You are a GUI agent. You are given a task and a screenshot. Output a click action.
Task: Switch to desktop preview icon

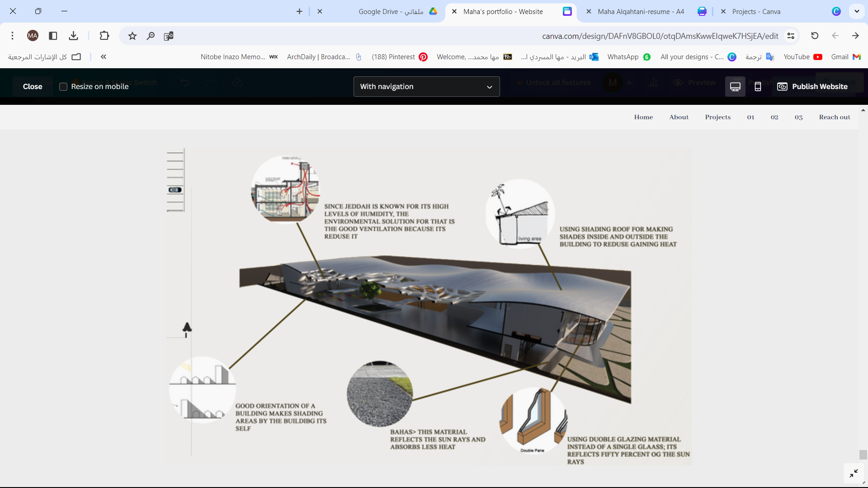[735, 86]
